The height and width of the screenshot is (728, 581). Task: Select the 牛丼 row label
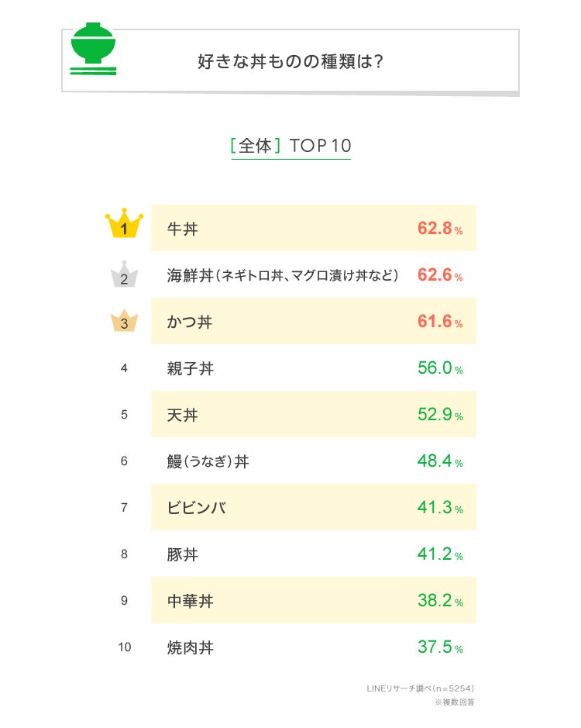pyautogui.click(x=184, y=229)
